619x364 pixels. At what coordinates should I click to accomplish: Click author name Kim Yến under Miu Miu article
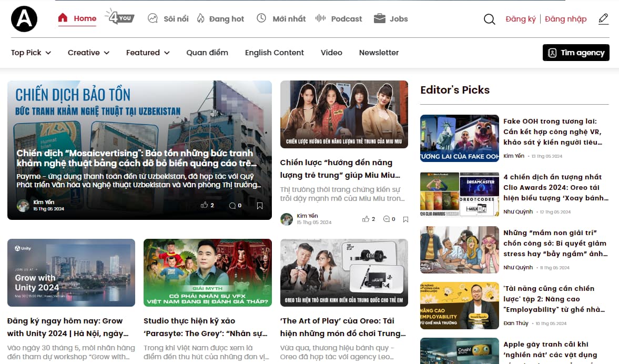coord(307,216)
